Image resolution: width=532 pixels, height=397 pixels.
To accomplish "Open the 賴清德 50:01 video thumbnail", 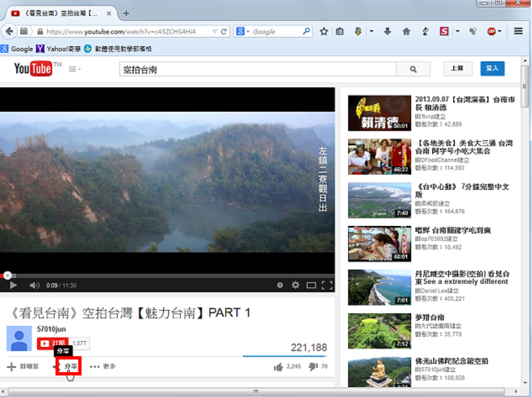I will (x=380, y=113).
